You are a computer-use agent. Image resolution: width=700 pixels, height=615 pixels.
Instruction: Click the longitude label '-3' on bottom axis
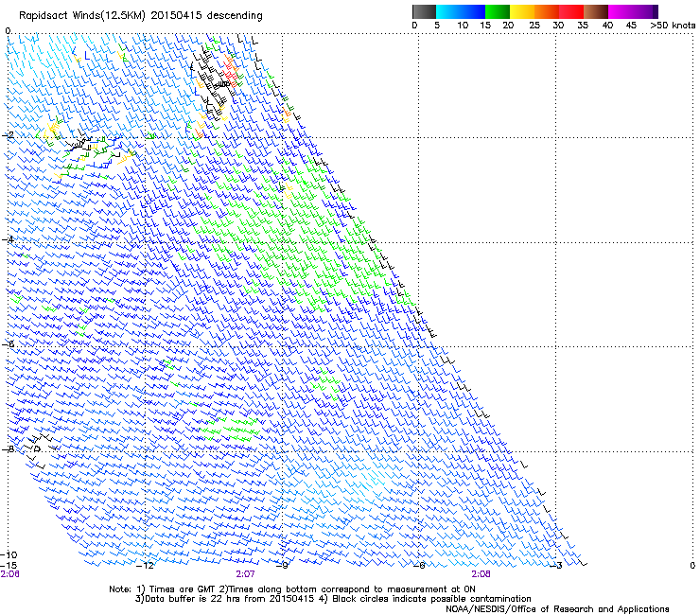(x=556, y=566)
